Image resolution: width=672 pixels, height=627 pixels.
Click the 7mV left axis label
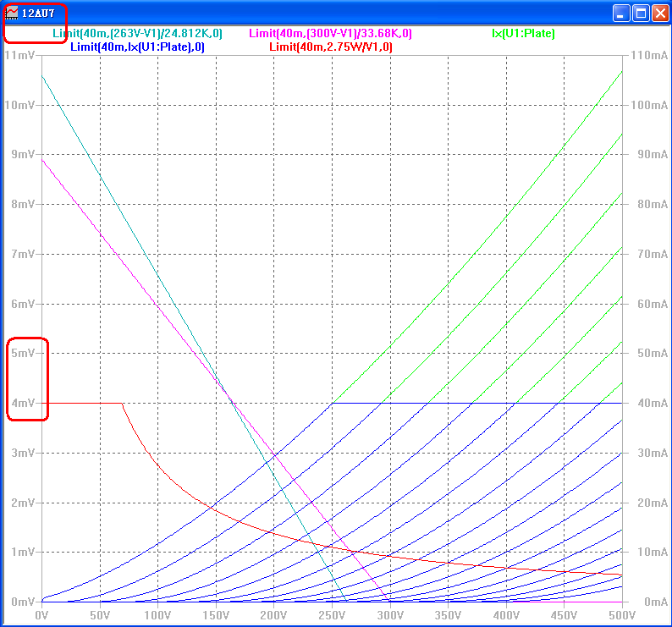click(x=22, y=254)
